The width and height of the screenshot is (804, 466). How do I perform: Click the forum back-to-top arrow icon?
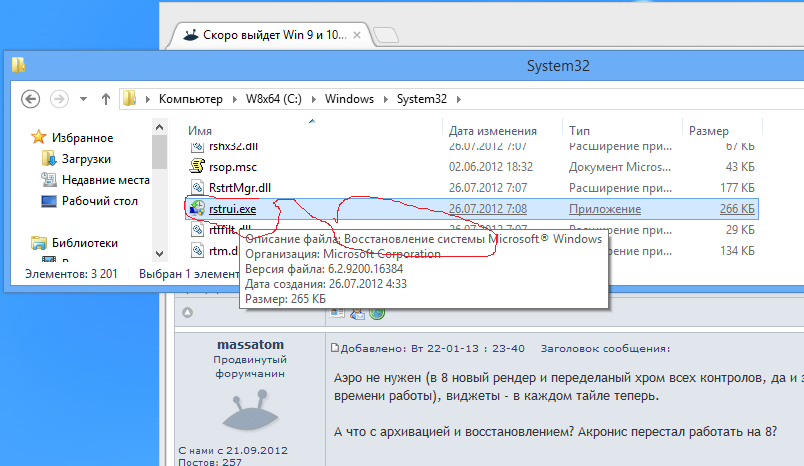pyautogui.click(x=188, y=312)
